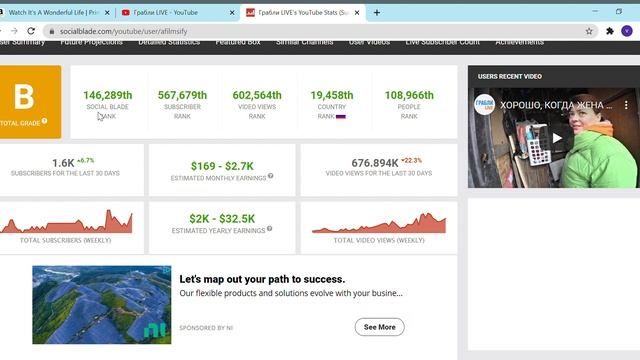Click the padlock site info icon
This screenshot has width=640, height=360.
(52, 31)
